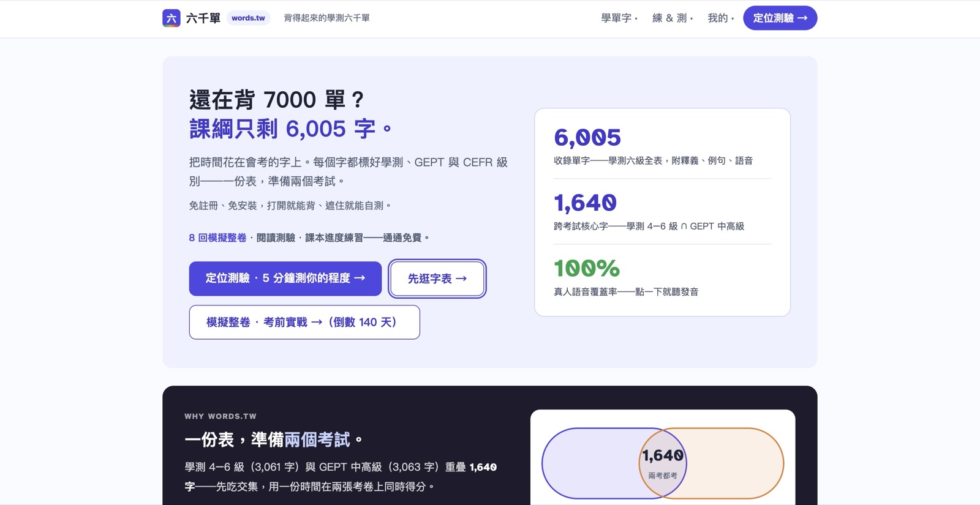Expand the 練 & 測 menu
This screenshot has height=505, width=980.
[x=673, y=18]
